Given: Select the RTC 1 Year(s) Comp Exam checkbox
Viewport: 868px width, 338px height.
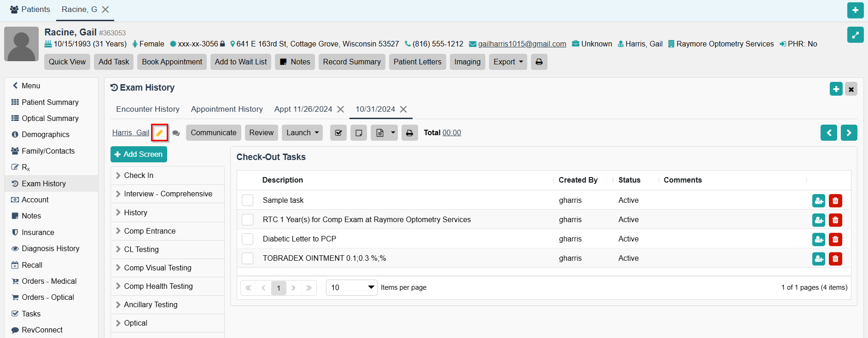Looking at the screenshot, I should (x=248, y=220).
